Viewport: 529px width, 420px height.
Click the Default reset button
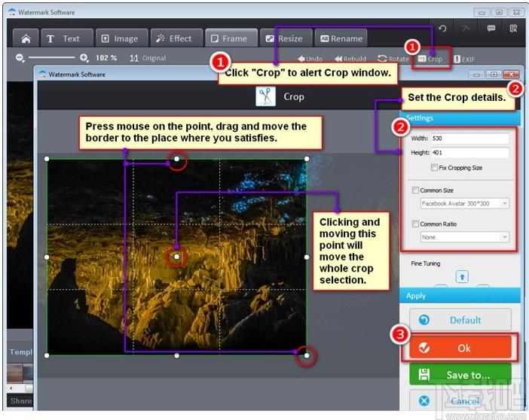tap(460, 320)
